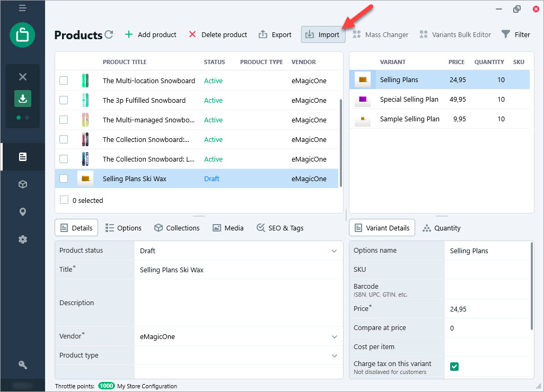Click the green download icon in sidebar
The height and width of the screenshot is (392, 544).
[23, 99]
